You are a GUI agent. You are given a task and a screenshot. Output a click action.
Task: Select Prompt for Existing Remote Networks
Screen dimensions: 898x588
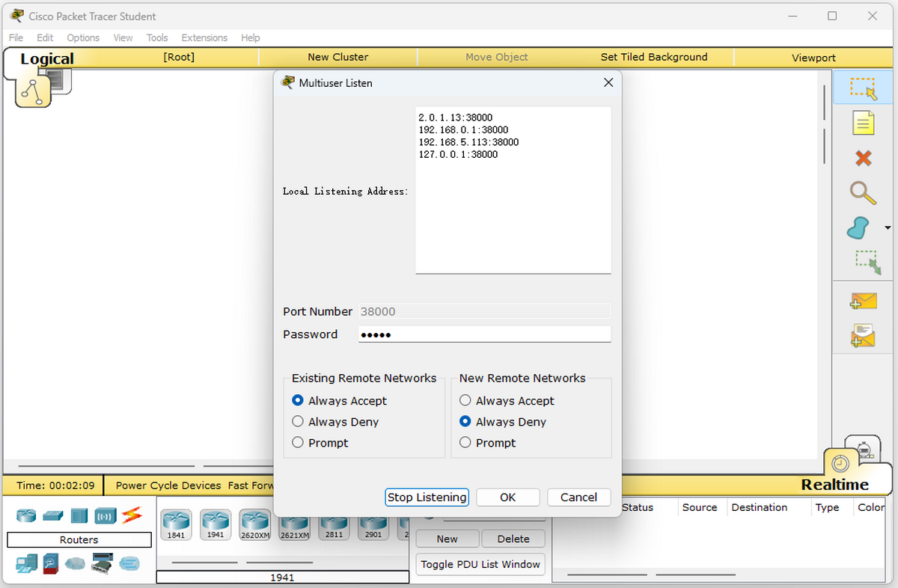coord(298,442)
